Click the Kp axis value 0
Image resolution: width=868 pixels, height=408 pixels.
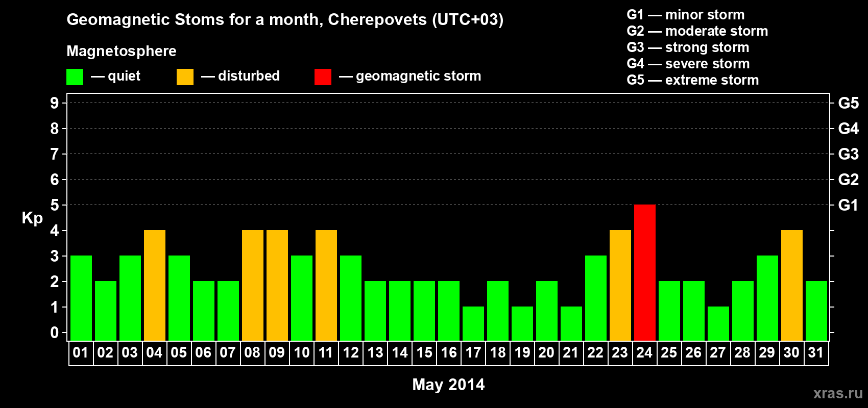pyautogui.click(x=55, y=333)
